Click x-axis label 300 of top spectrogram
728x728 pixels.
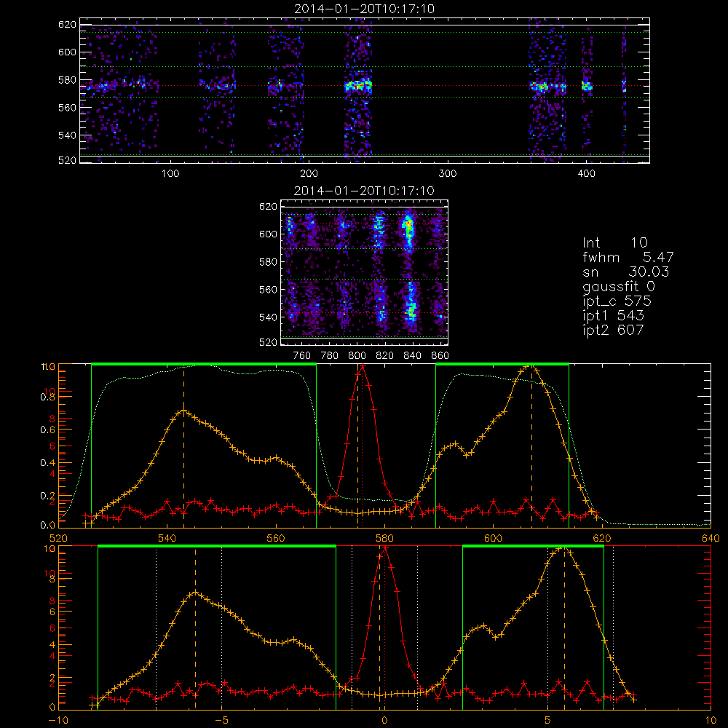pos(448,174)
